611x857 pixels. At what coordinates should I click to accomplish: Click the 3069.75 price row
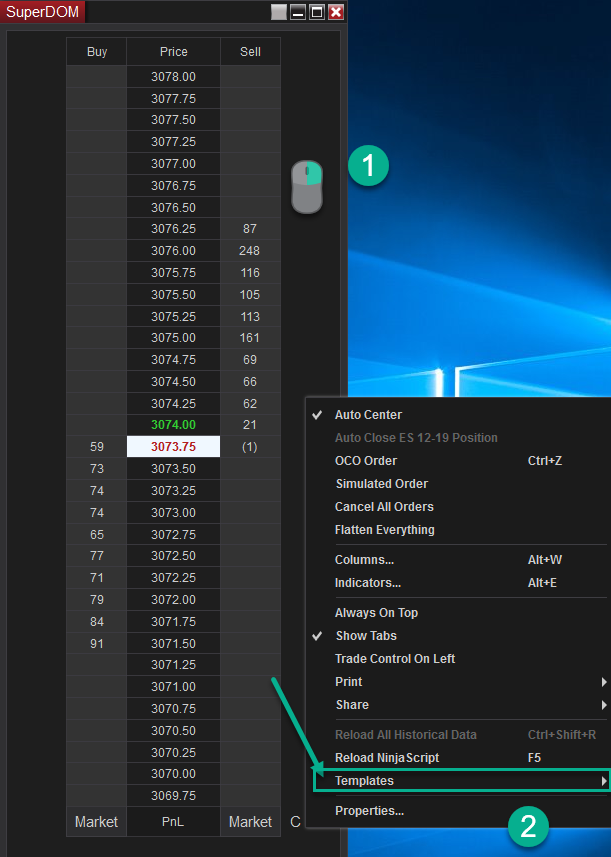(x=173, y=796)
